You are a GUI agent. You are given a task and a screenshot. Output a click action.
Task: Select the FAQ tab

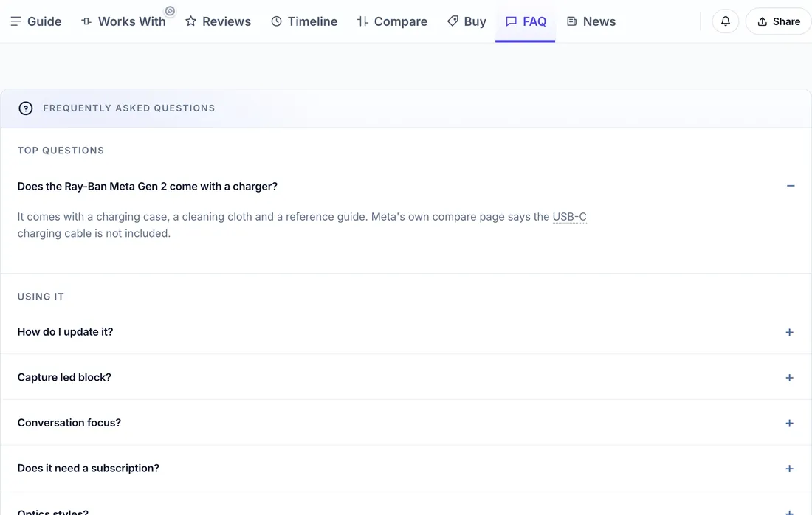click(526, 21)
